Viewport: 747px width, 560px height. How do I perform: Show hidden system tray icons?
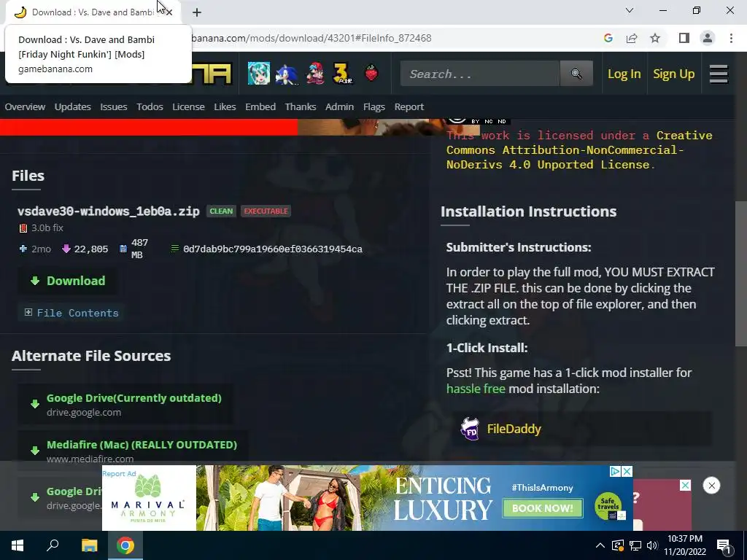pos(600,545)
